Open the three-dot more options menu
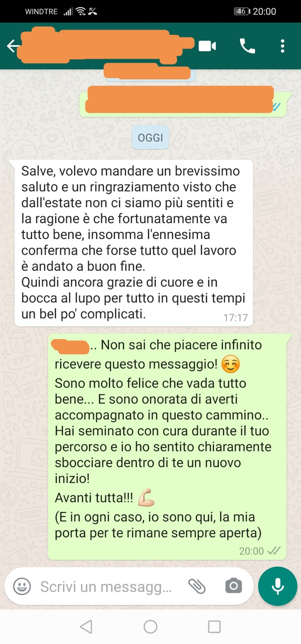The image size is (301, 644). pos(282,46)
